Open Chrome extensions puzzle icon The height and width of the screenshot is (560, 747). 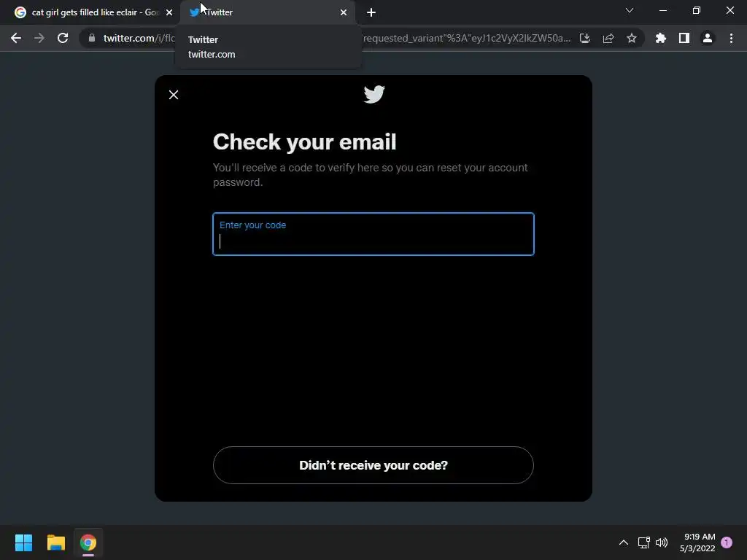coord(661,38)
